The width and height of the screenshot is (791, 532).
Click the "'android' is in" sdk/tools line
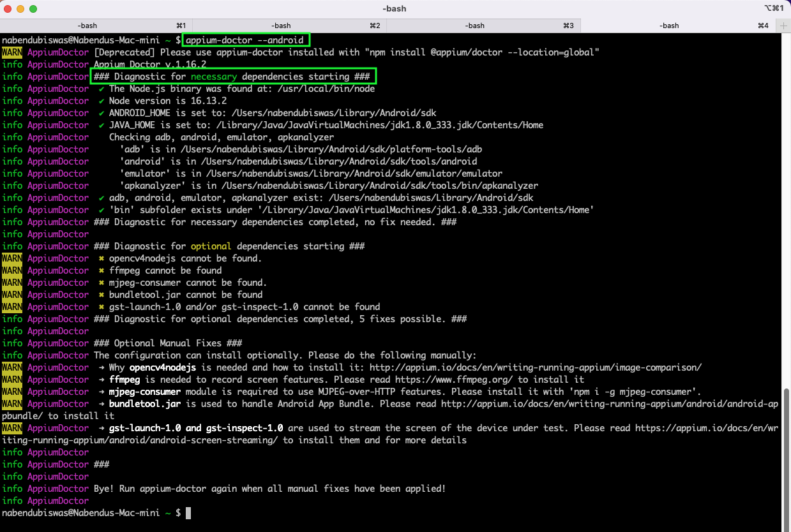point(298,161)
